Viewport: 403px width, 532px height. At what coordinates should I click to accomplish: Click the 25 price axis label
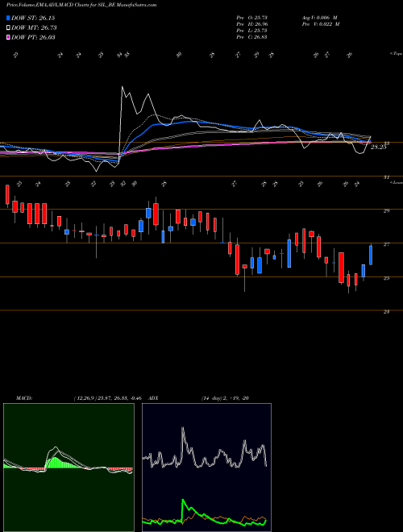point(386,278)
